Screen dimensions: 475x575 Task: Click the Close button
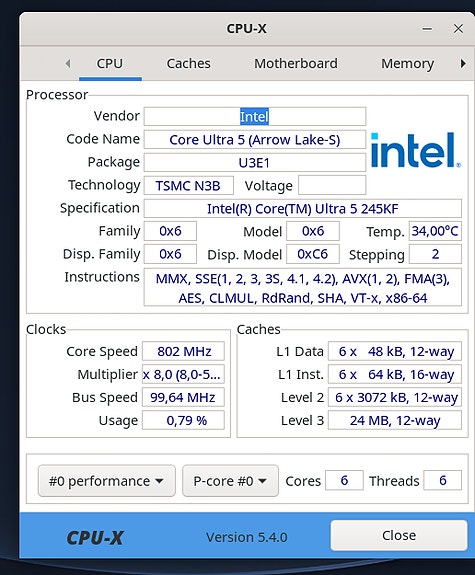[x=399, y=535]
